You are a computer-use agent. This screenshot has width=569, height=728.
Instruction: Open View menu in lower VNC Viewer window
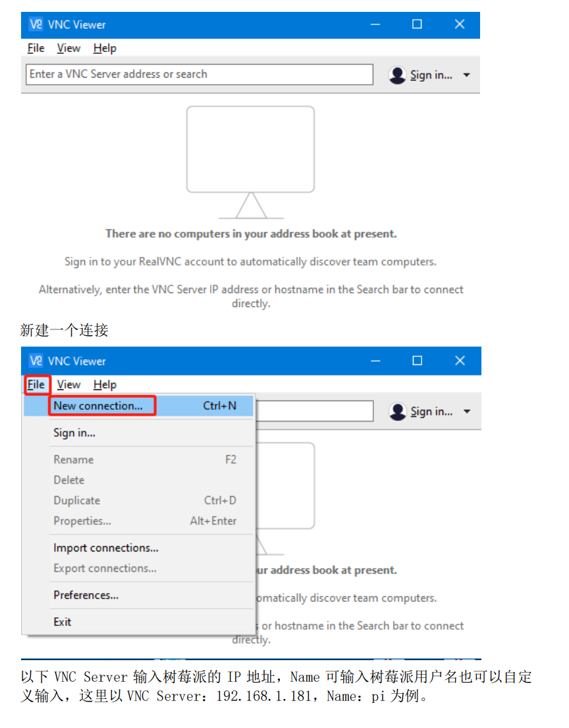click(x=68, y=385)
